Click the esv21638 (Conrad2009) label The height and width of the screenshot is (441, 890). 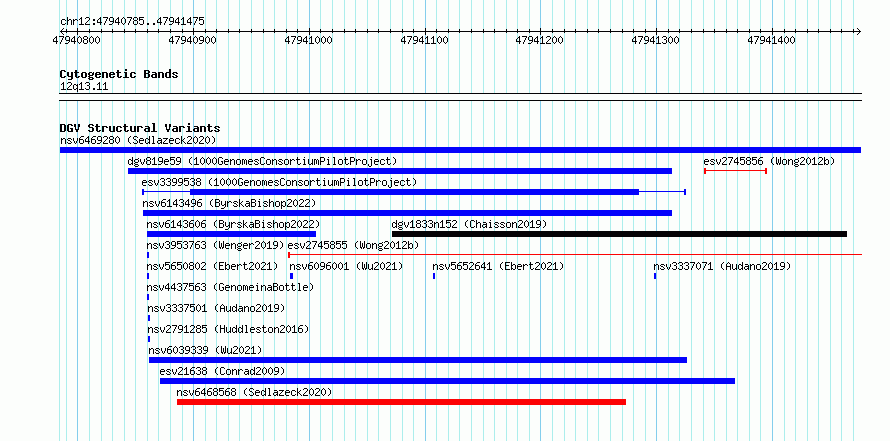[222, 371]
